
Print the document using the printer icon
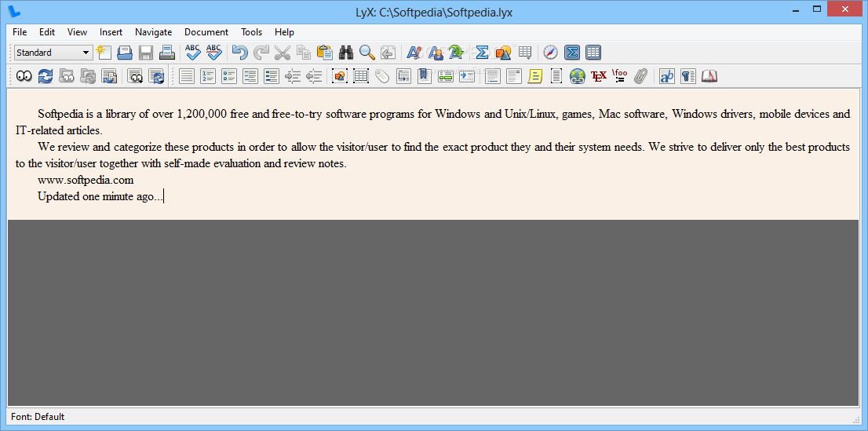tap(166, 53)
